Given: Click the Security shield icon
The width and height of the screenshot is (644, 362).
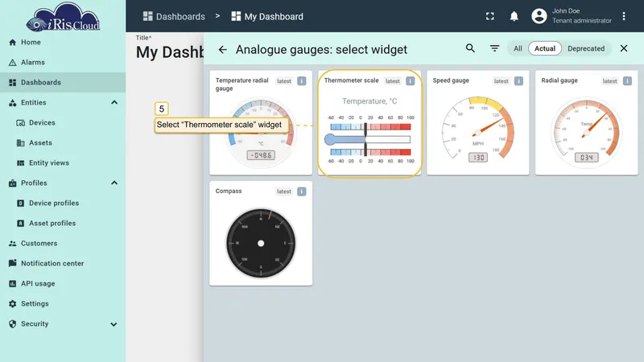Looking at the screenshot, I should pos(12,324).
